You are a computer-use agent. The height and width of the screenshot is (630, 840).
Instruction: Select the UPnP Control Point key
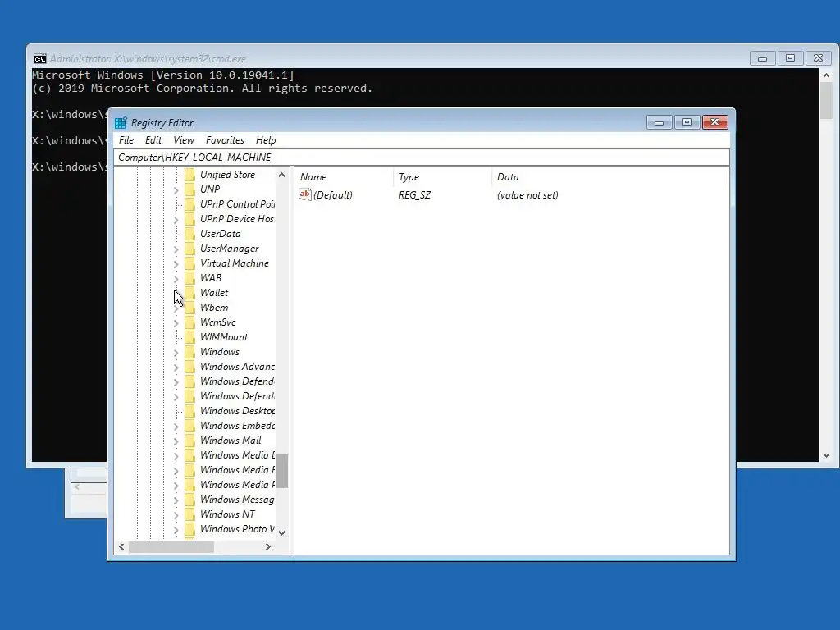(x=237, y=204)
